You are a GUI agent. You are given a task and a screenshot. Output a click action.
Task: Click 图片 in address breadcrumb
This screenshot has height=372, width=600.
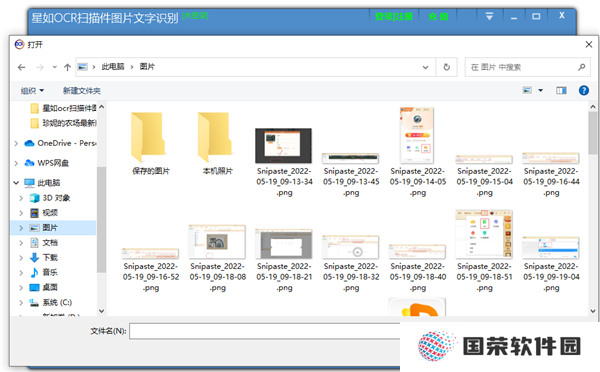147,67
